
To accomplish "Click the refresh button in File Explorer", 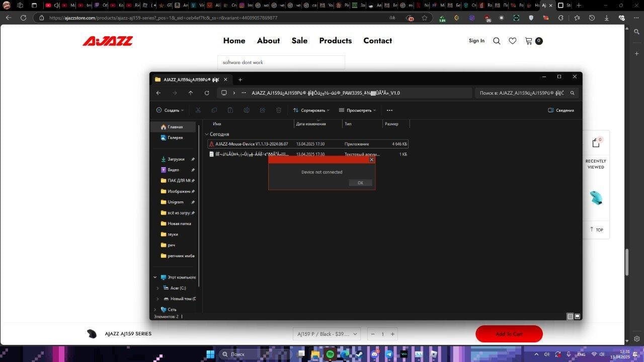I will (207, 93).
